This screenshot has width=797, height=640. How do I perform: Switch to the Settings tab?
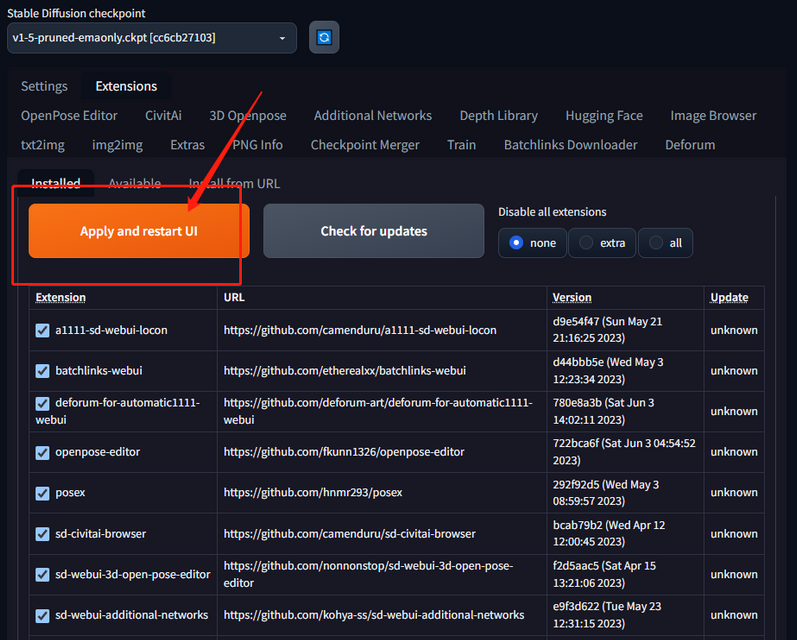44,86
